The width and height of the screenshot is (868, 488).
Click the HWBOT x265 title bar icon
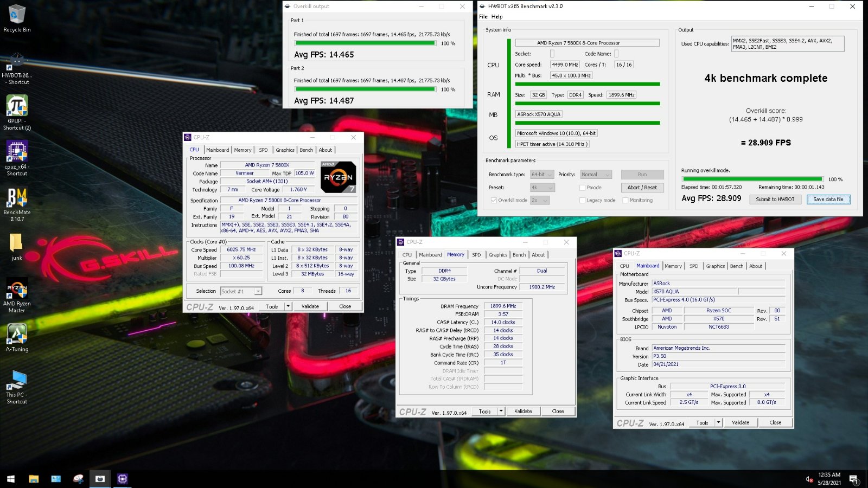(x=482, y=7)
